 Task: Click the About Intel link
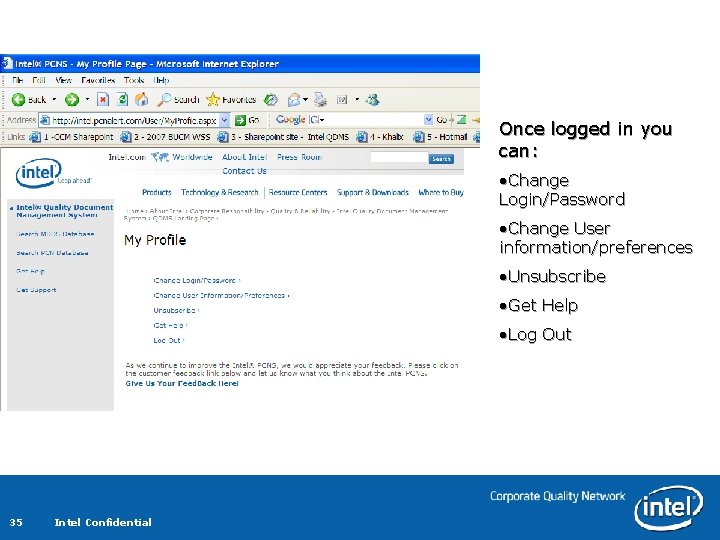click(244, 157)
